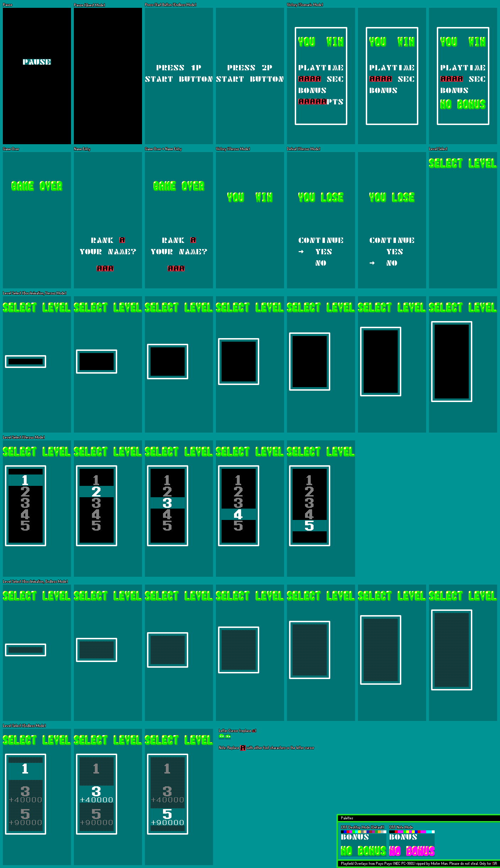This screenshot has height=868, width=500.
Task: Select the PRESS 2P START BUTTON overlay text
Action: coord(250,73)
